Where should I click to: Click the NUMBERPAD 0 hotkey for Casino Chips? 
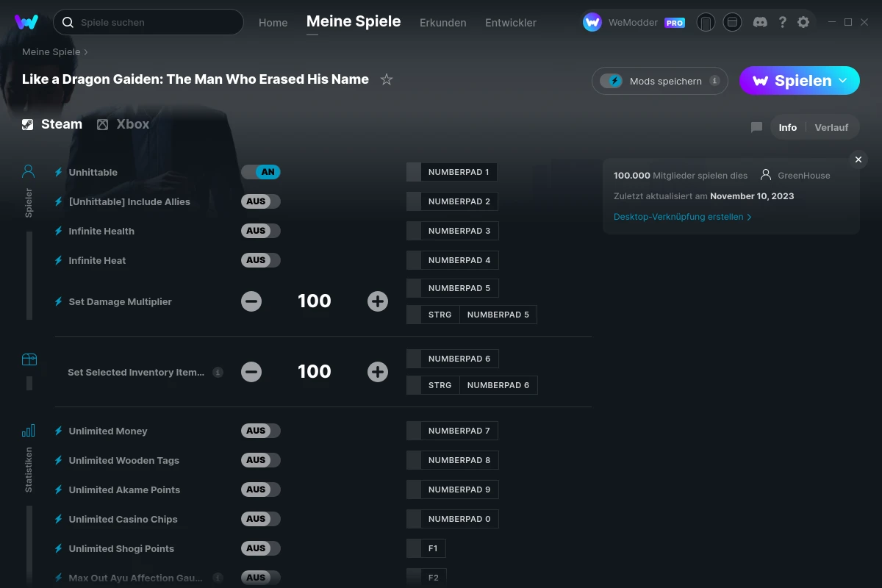(x=453, y=519)
